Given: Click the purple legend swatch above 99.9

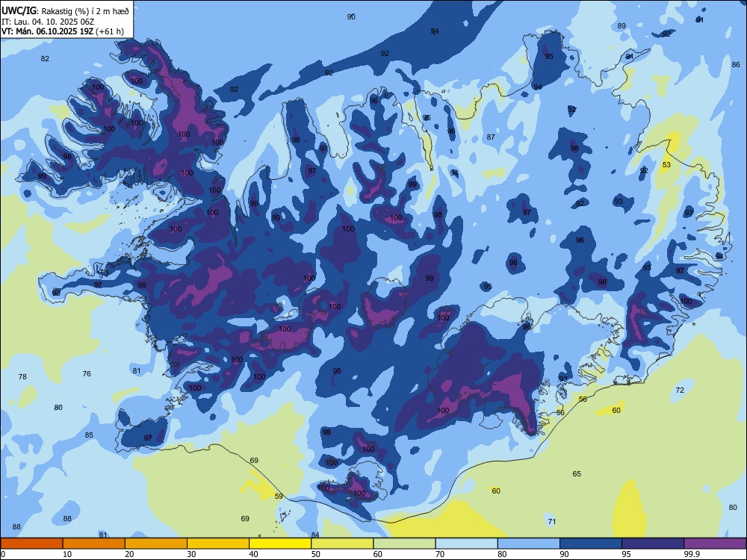Looking at the screenshot, I should point(715,544).
